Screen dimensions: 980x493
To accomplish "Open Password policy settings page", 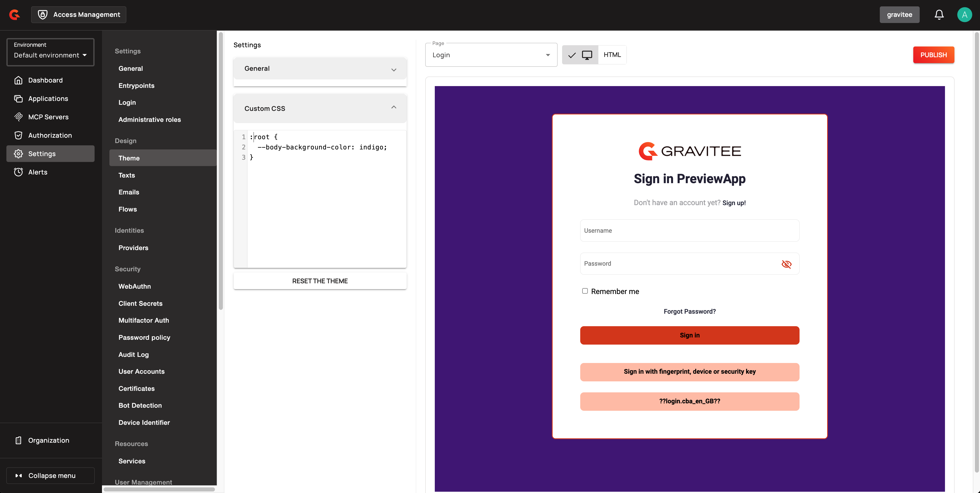I will [144, 337].
